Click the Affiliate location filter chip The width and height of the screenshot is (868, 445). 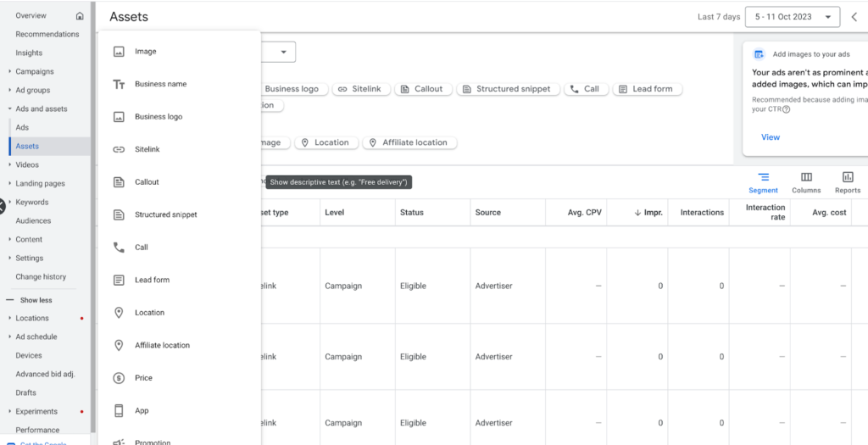409,142
